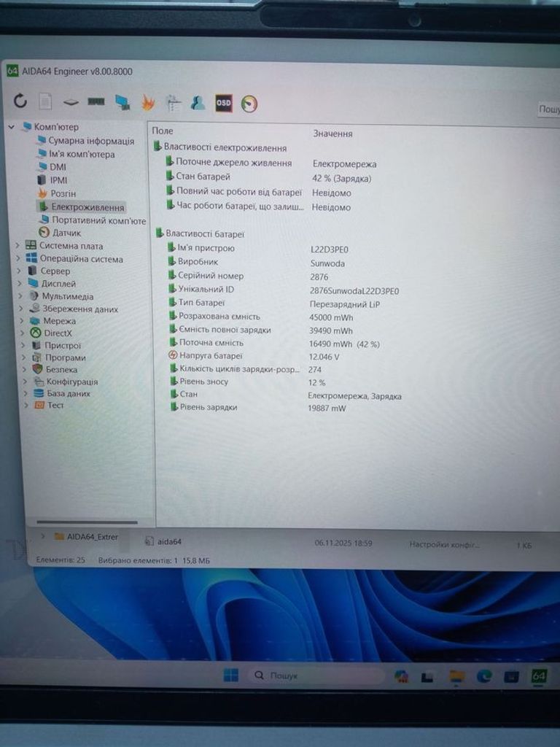Open the sensor gauge toolbar icon
560x747 pixels.
pyautogui.click(x=249, y=104)
